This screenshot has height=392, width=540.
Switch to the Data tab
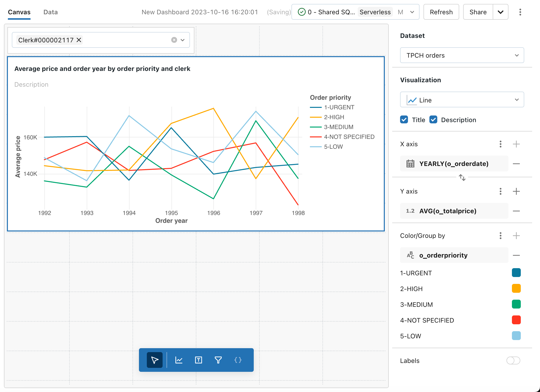click(50, 12)
